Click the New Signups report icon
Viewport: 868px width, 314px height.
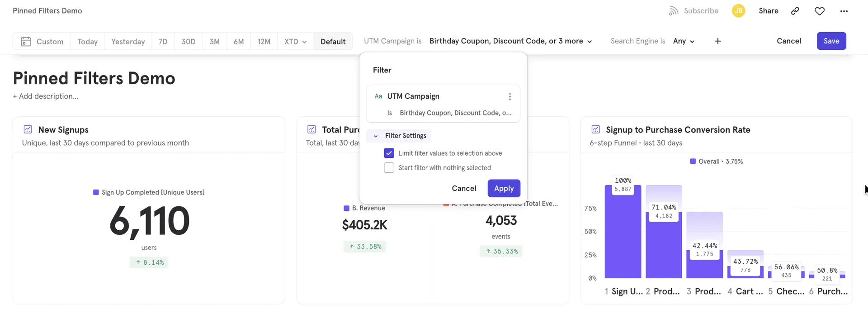[x=28, y=130]
